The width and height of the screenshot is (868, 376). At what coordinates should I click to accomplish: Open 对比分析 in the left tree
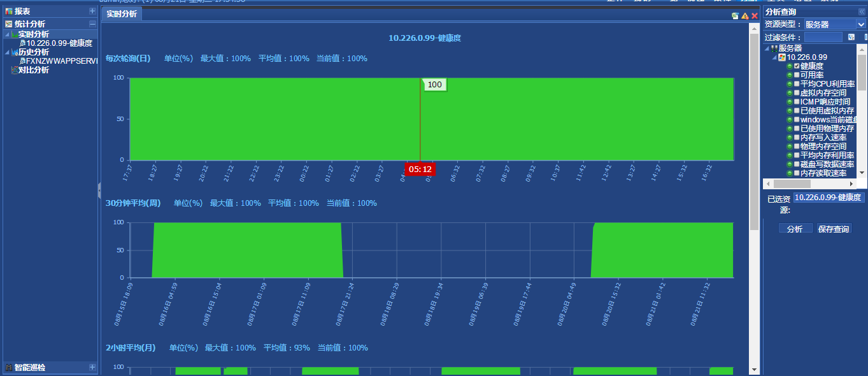(33, 70)
